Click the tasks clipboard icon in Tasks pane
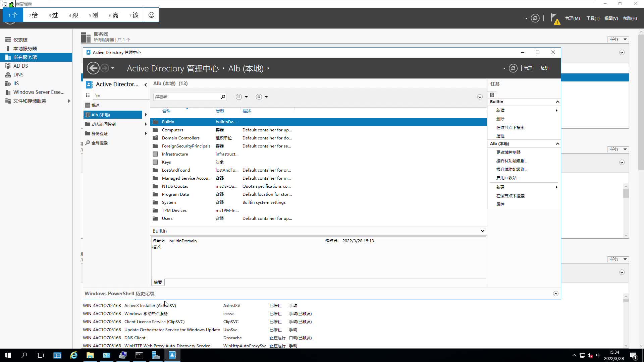Viewport: 644px width, 362px height. [x=492, y=95]
